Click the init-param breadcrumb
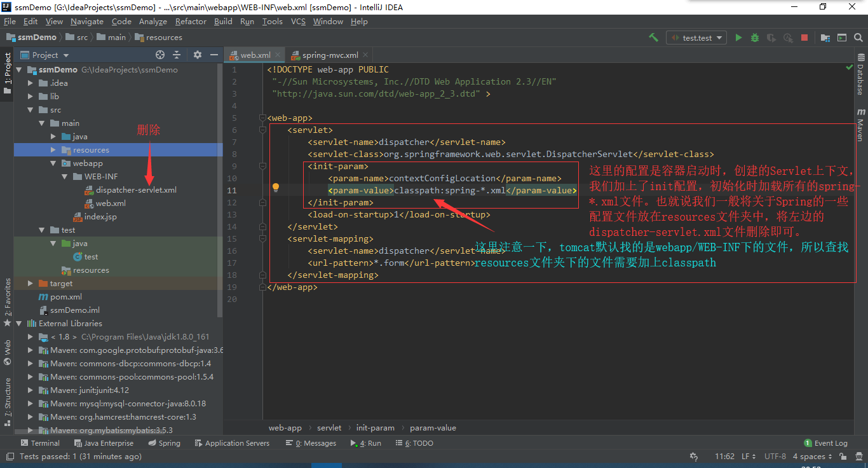The image size is (868, 468). pyautogui.click(x=375, y=428)
